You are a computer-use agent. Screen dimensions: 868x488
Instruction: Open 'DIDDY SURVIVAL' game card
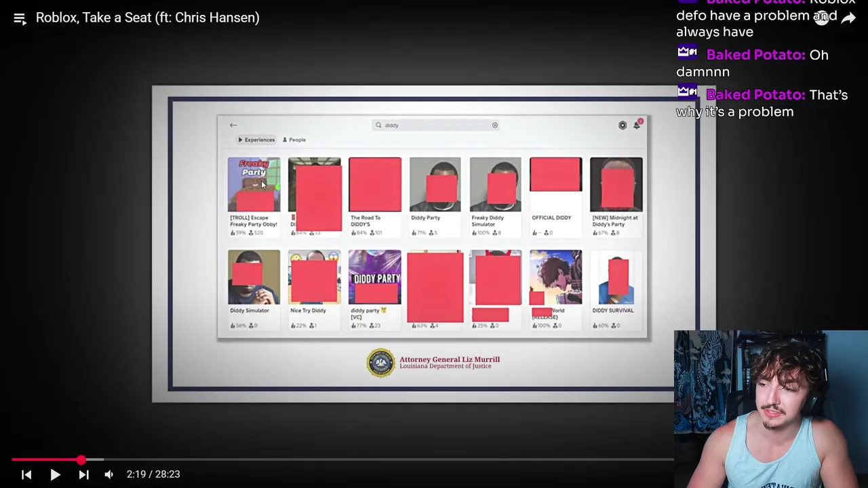[616, 289]
